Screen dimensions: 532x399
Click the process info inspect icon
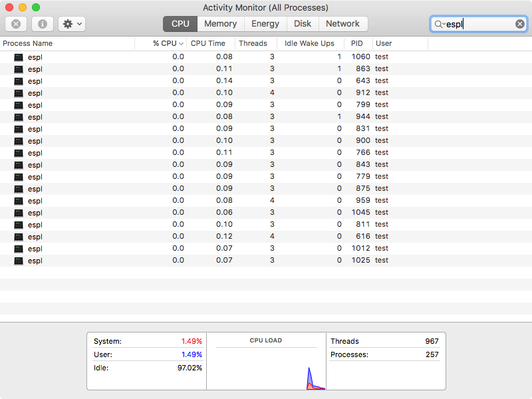pos(43,24)
